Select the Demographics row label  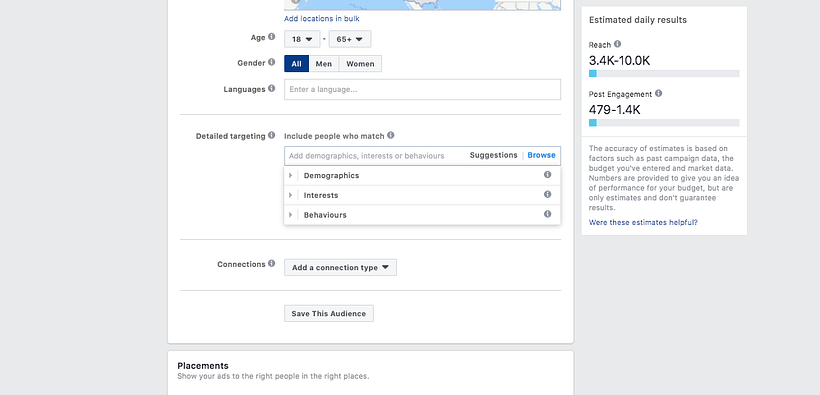tap(332, 176)
